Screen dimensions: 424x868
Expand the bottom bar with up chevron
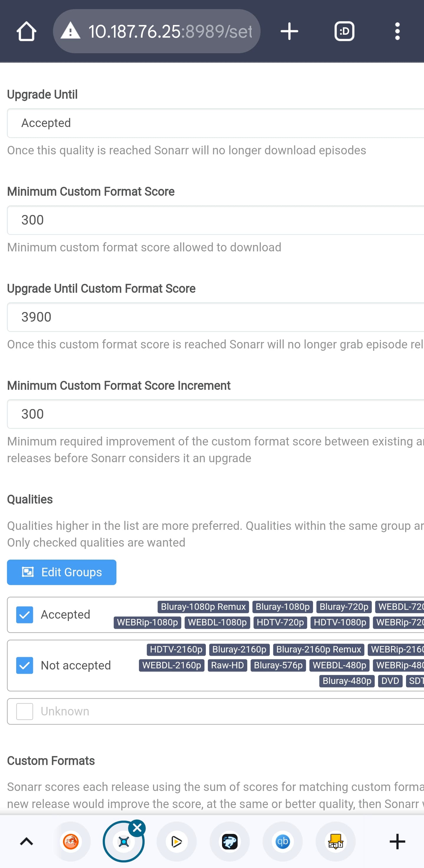click(26, 842)
